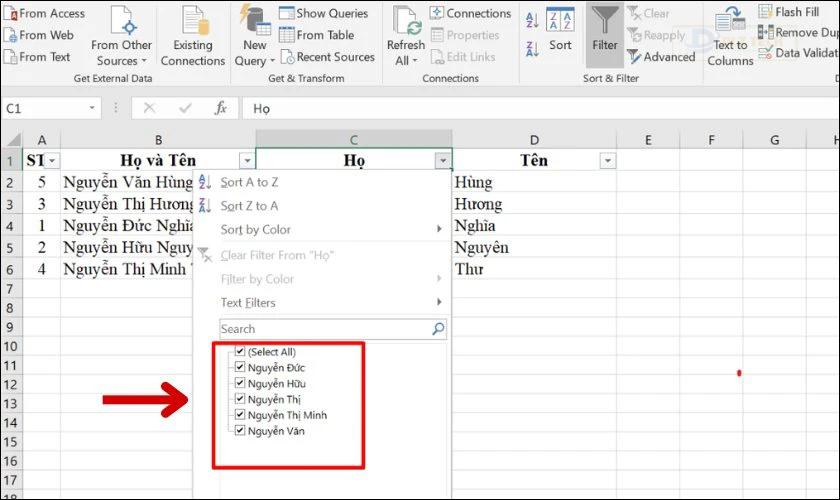Uncheck Nguyễn Đức in filter list
The width and height of the screenshot is (840, 500).
[240, 367]
